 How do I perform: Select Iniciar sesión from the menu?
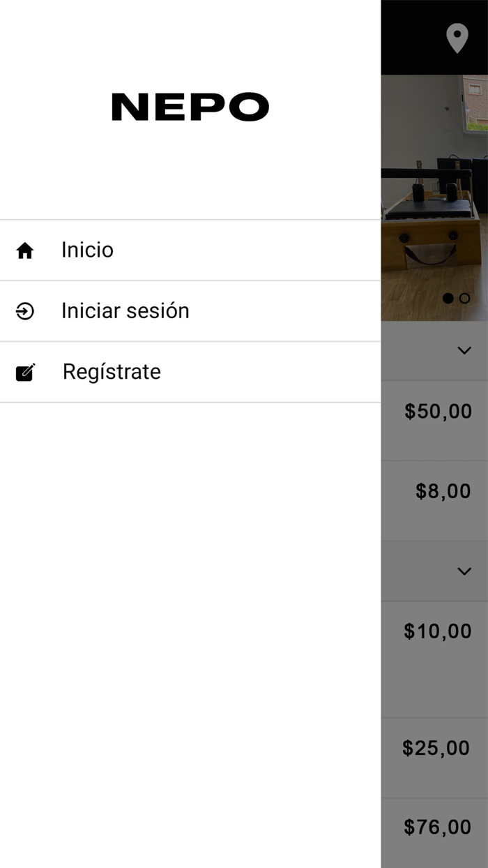click(125, 311)
